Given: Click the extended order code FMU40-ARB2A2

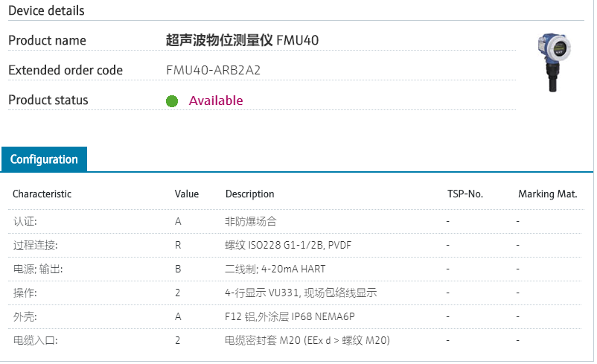Looking at the screenshot, I should point(213,71).
